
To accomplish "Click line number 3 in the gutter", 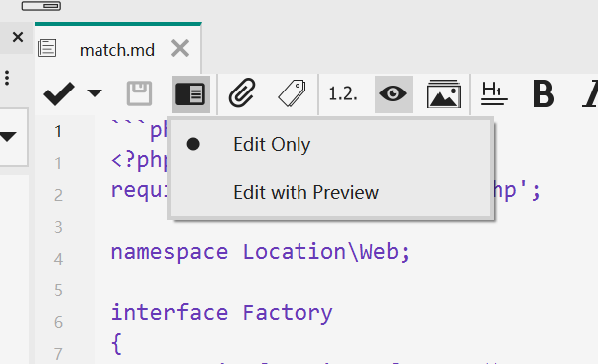I will pyautogui.click(x=58, y=227).
